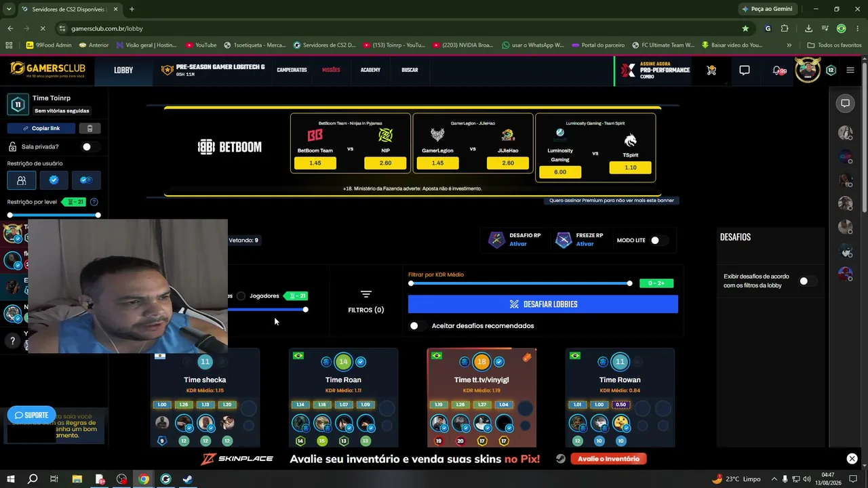868x488 pixels.
Task: Toggle the Sala privada switch
Action: (x=91, y=147)
